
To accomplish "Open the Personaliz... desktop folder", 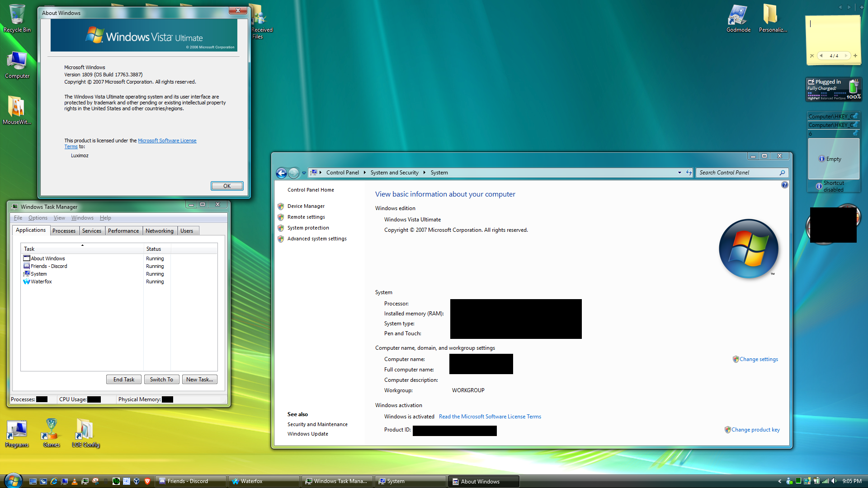I will (x=773, y=18).
